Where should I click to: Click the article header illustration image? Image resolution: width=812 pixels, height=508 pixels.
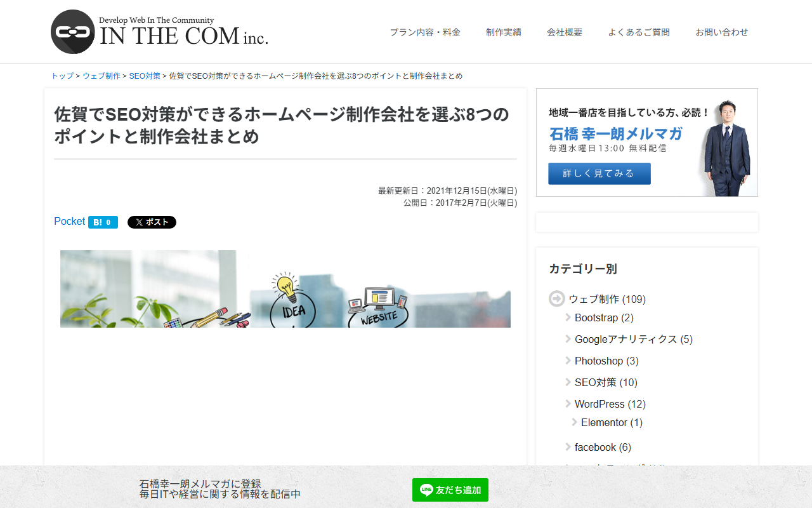(x=285, y=289)
